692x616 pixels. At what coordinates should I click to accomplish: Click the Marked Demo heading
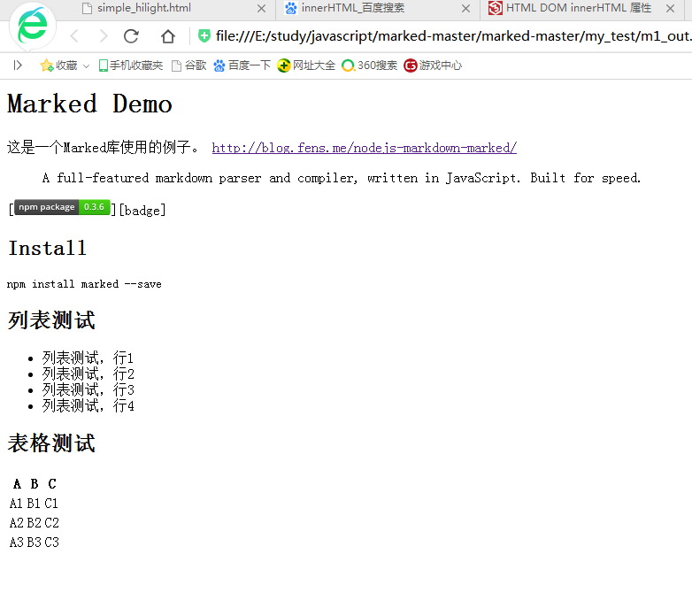pyautogui.click(x=89, y=104)
